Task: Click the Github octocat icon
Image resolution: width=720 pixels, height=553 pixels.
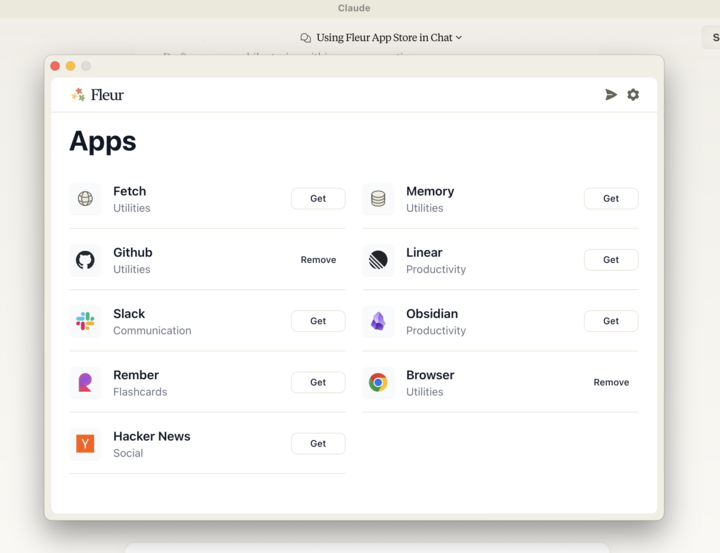Action: 85,260
